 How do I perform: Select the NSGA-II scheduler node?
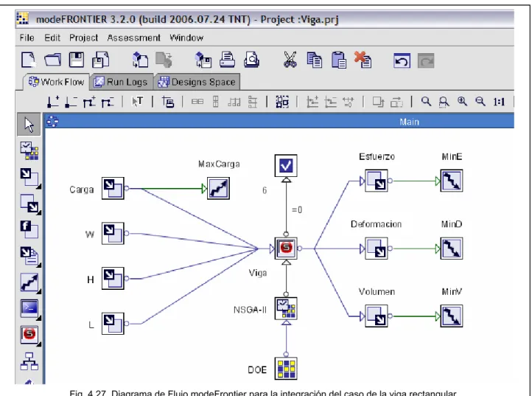(x=286, y=308)
